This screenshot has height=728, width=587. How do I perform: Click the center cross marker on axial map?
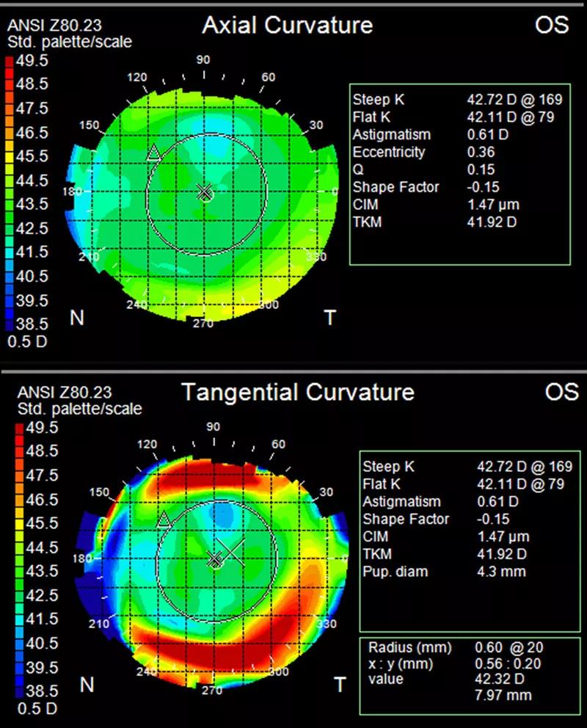point(205,192)
